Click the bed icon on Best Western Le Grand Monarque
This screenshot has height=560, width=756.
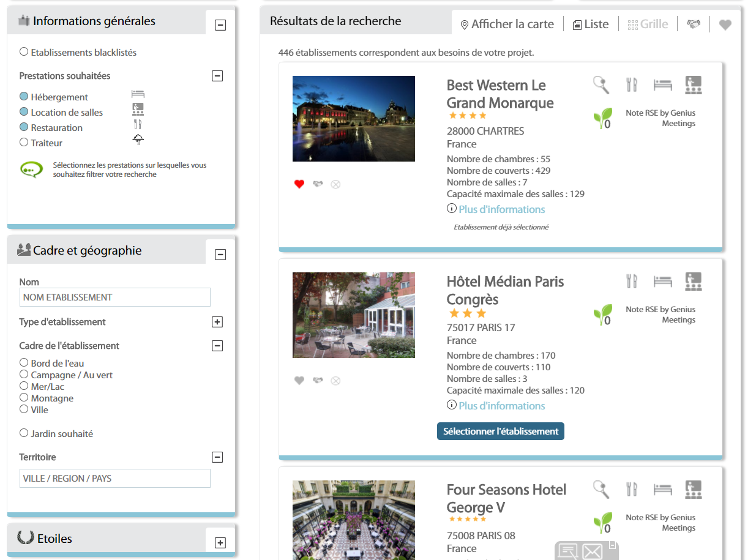(x=662, y=85)
